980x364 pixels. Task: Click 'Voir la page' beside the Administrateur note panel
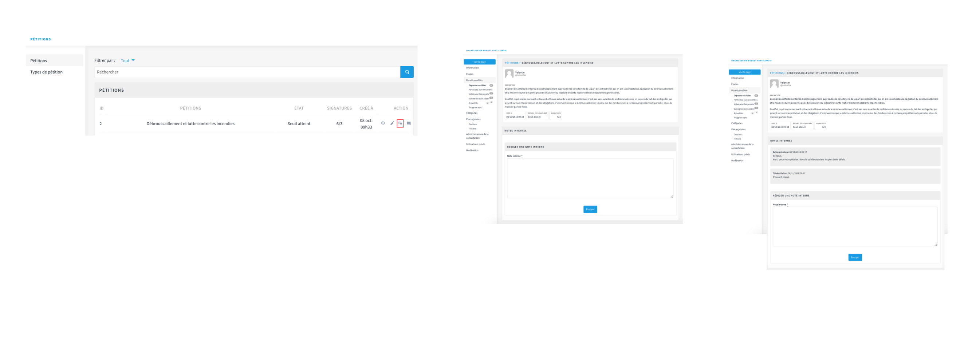(x=744, y=72)
